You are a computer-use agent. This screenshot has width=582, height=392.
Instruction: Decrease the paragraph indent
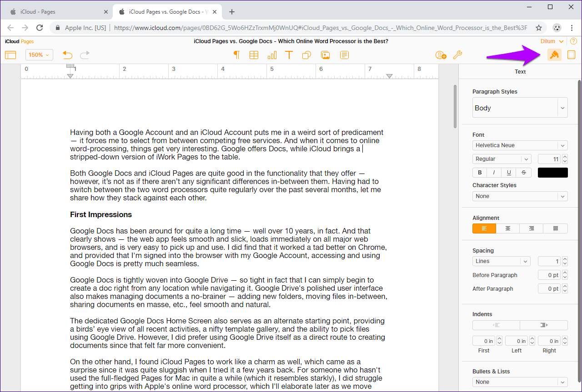click(497, 325)
